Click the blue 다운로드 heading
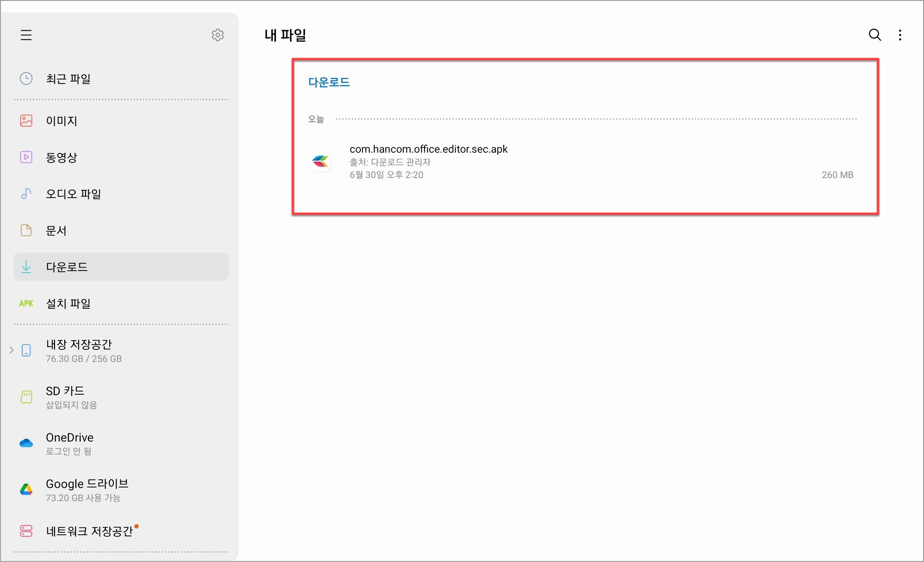 pos(329,82)
